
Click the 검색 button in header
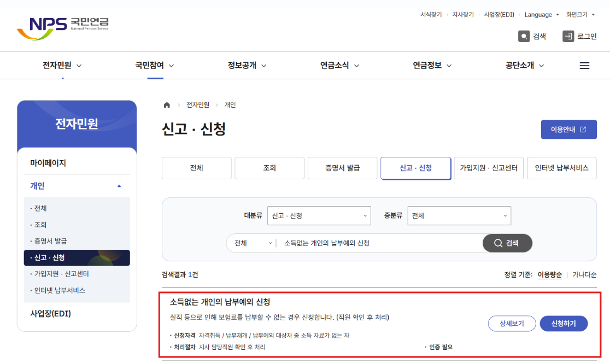tap(532, 36)
